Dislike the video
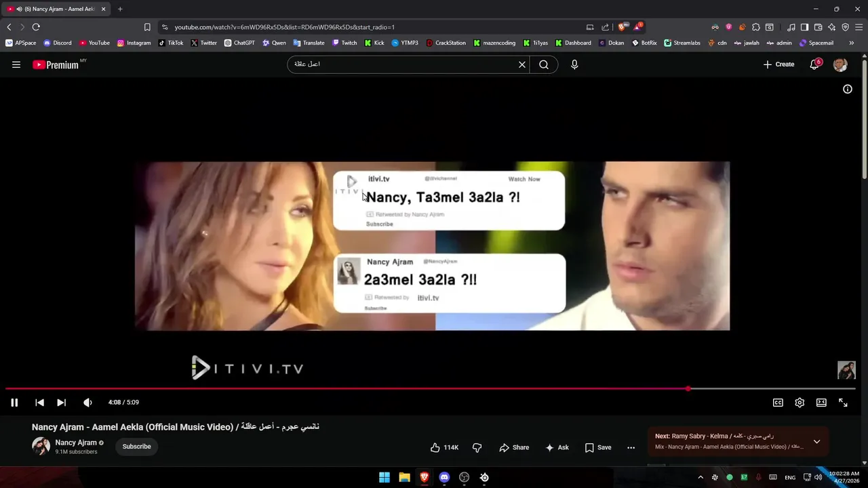 pos(477,447)
